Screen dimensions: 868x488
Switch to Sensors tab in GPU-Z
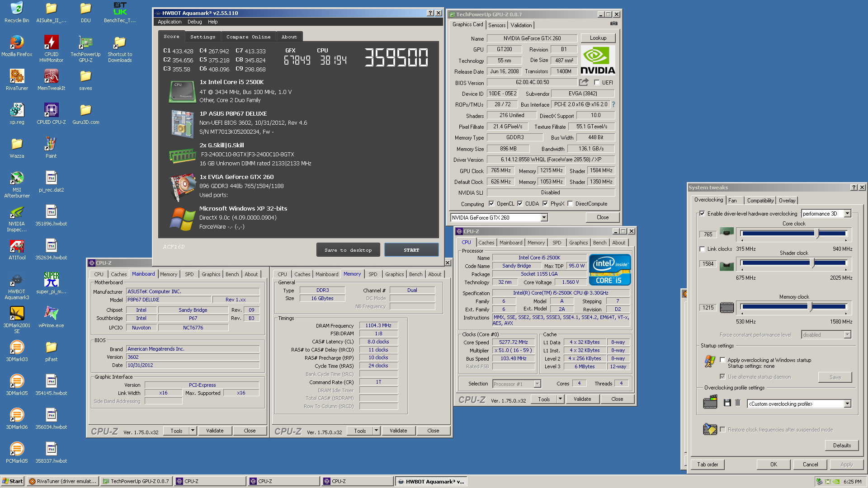pyautogui.click(x=496, y=25)
